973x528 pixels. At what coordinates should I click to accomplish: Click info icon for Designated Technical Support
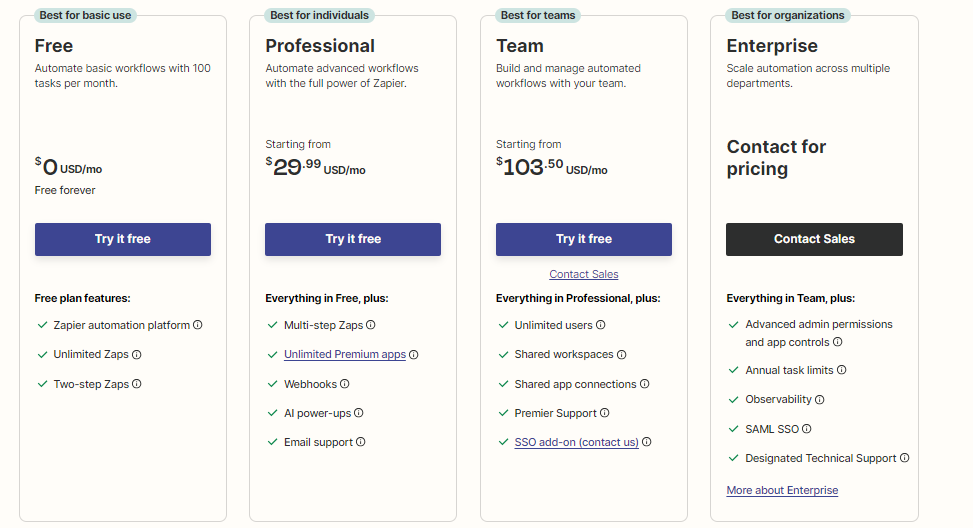[905, 458]
